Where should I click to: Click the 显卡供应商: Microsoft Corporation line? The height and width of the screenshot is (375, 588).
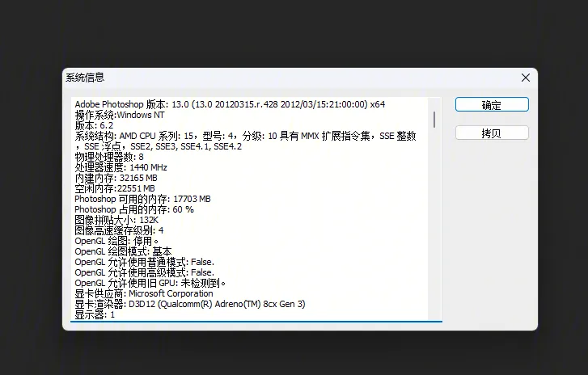pos(144,293)
